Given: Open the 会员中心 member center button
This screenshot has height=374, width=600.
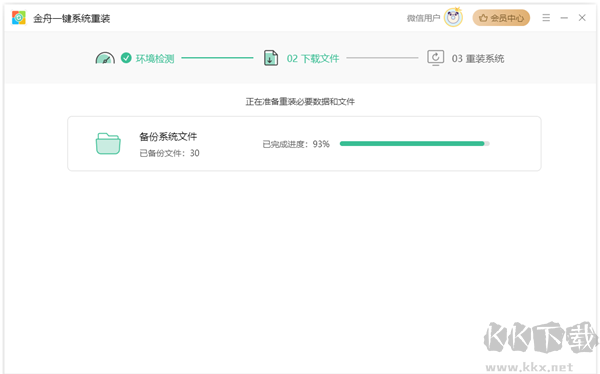Looking at the screenshot, I should (x=501, y=18).
